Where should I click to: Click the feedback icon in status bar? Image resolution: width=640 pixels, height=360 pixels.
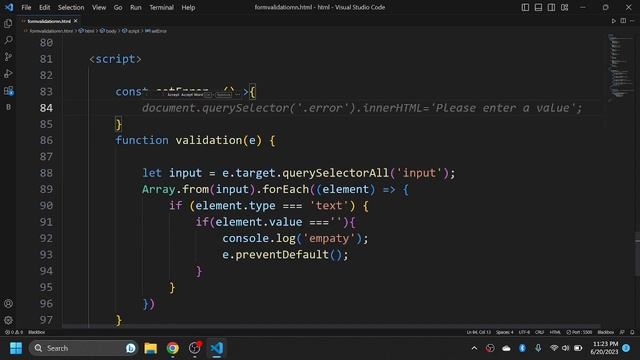pos(622,332)
